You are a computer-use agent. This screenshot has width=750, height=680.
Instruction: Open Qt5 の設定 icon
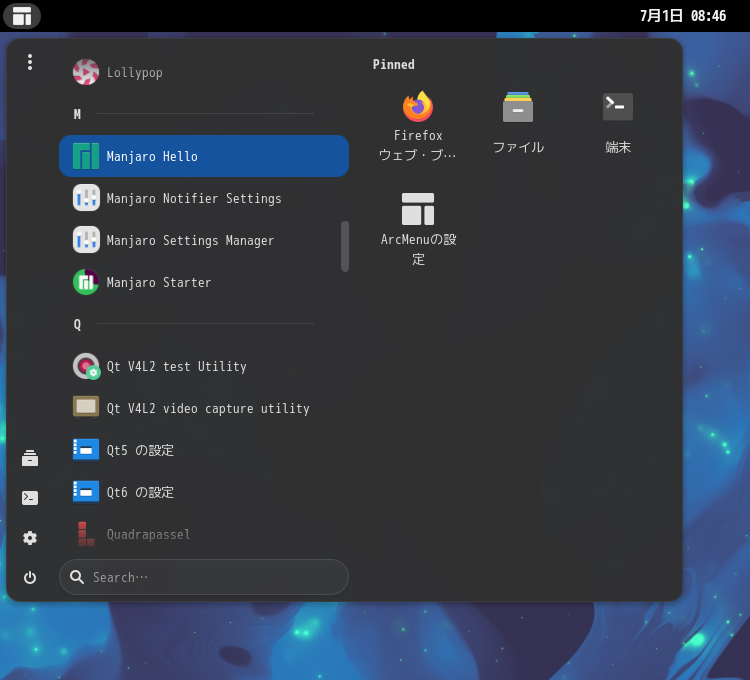pos(86,450)
